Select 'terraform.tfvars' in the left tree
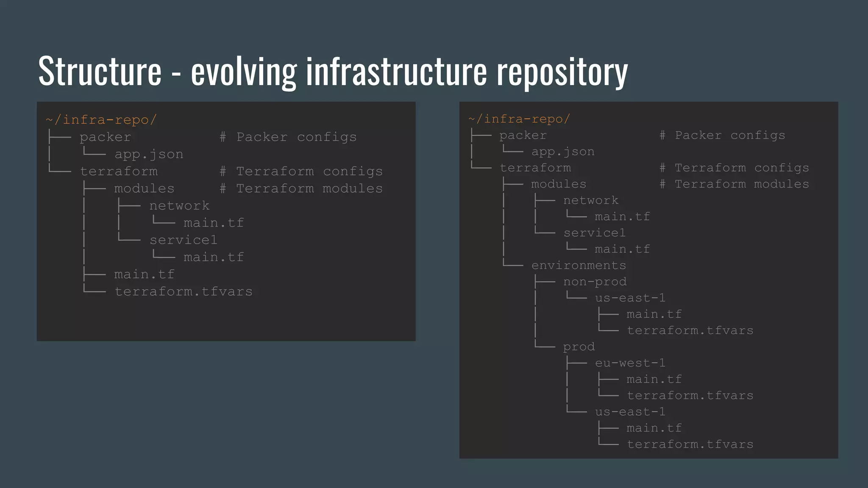 (184, 292)
